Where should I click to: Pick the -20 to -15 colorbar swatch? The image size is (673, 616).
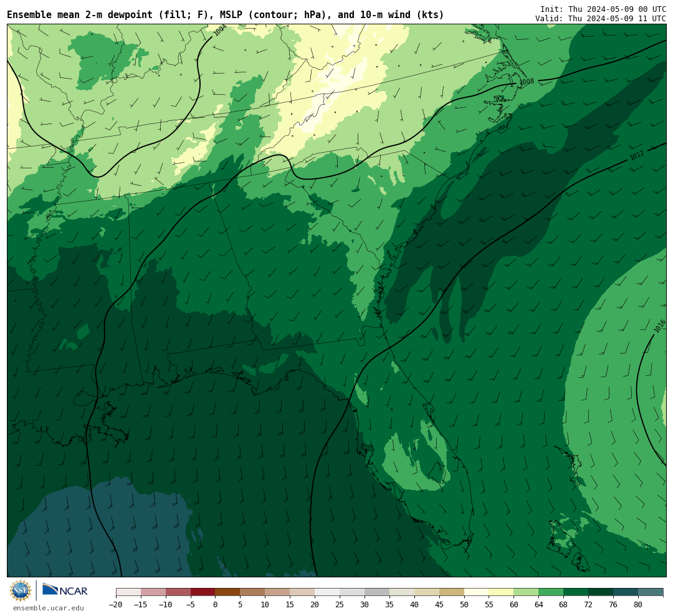[x=128, y=592]
